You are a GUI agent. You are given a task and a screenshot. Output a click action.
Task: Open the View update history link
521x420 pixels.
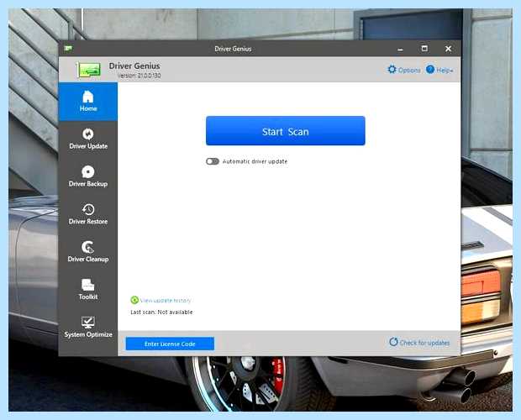(166, 301)
